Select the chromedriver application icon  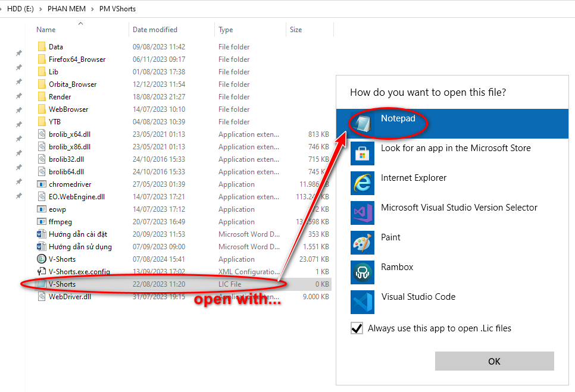click(x=42, y=184)
